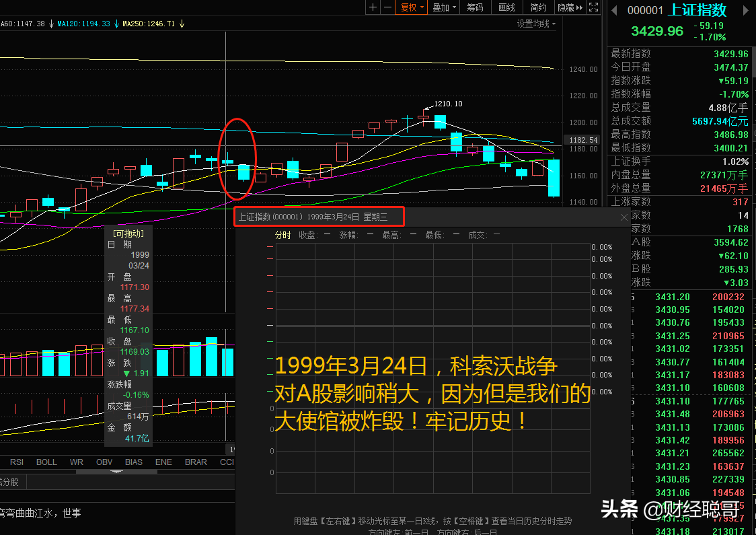756x535 pixels.
Task: Switch indicator to BRAR
Action: point(196,462)
